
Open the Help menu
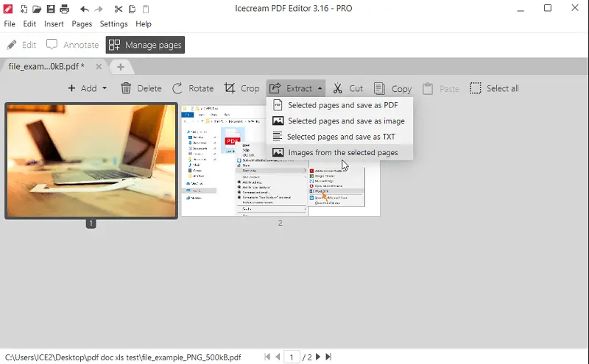144,24
